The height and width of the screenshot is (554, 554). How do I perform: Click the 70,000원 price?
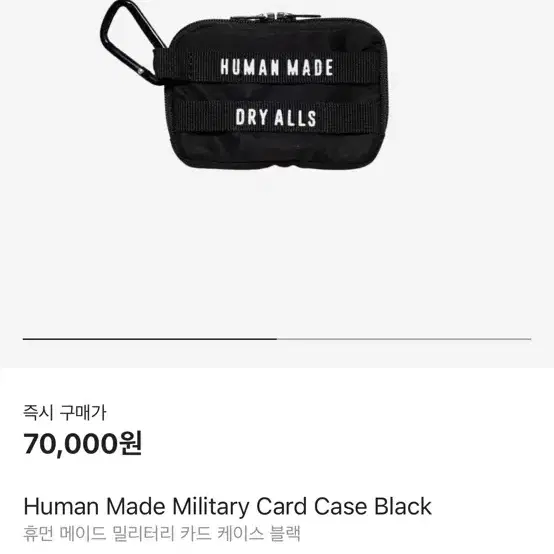[x=83, y=443]
